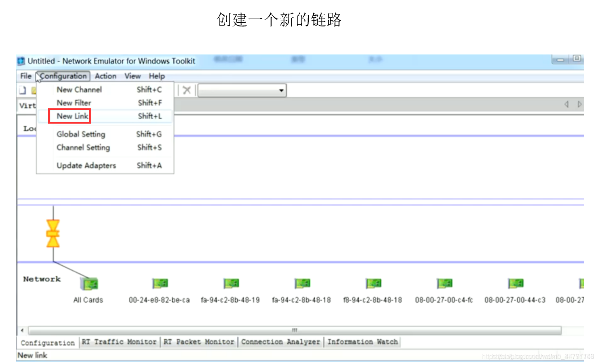Select the 08-00-27-00-44-c3 adapter icon
This screenshot has height=364, width=598.
pos(515,283)
